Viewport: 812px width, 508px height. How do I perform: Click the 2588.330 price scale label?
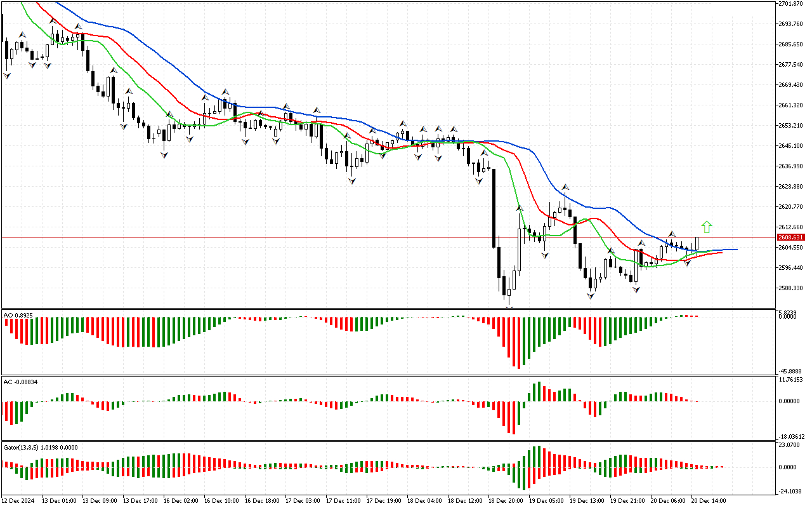(792, 288)
